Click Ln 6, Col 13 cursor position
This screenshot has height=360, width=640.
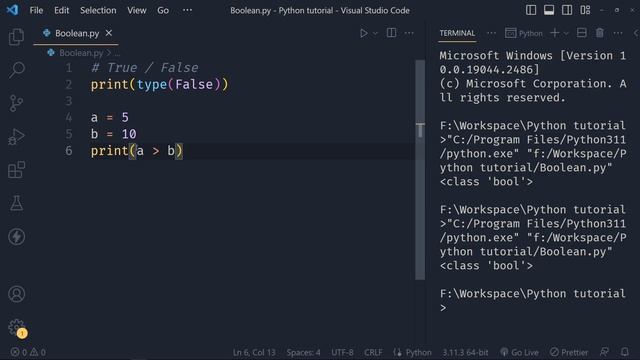254,352
